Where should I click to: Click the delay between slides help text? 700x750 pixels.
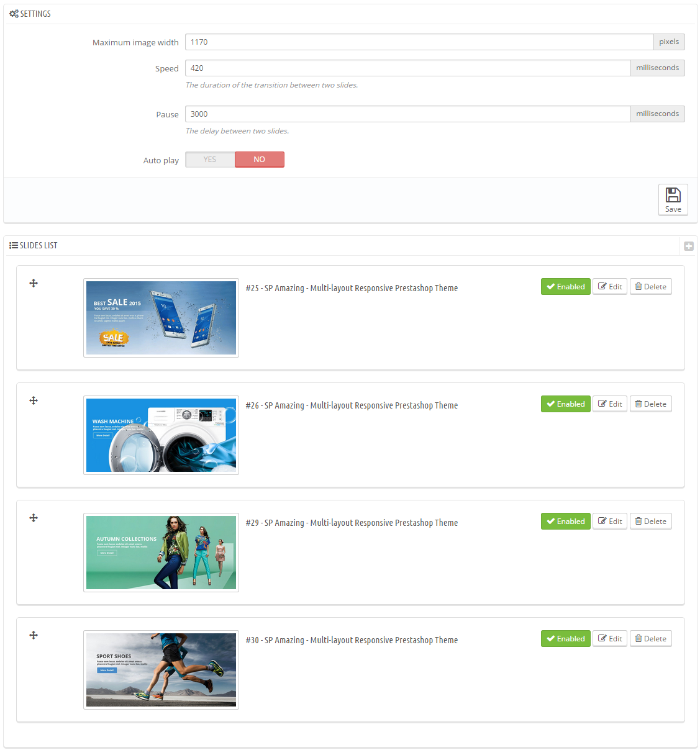tap(237, 131)
